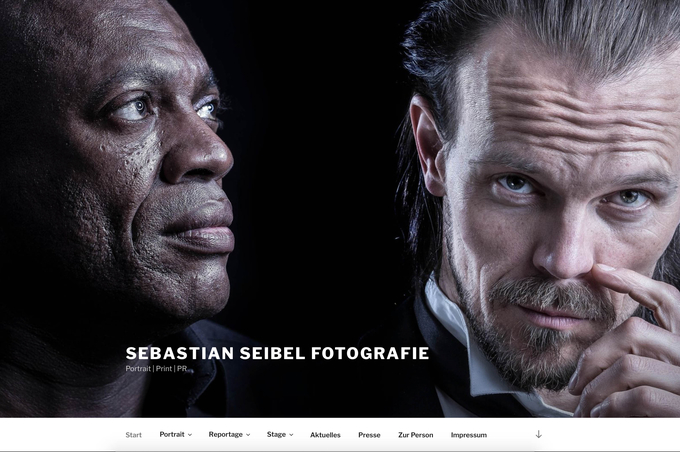This screenshot has height=452, width=680.
Task: Click the Portrait | Print | PR tagline
Action: click(x=156, y=368)
